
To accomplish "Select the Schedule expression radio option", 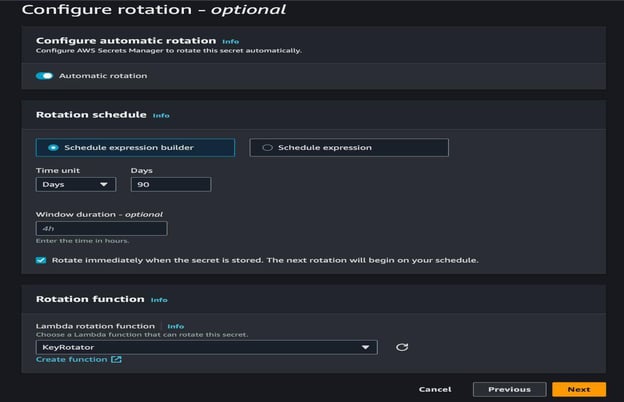I will 349,148.
